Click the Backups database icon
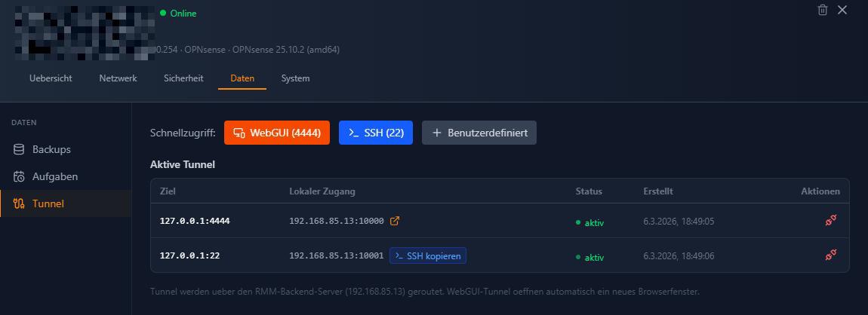This screenshot has height=315, width=868. (19, 149)
